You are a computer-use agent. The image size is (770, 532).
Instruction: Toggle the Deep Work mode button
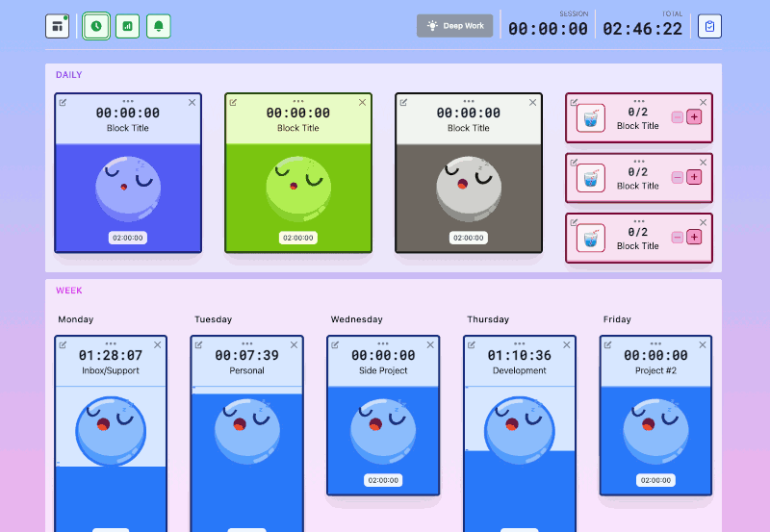454,26
